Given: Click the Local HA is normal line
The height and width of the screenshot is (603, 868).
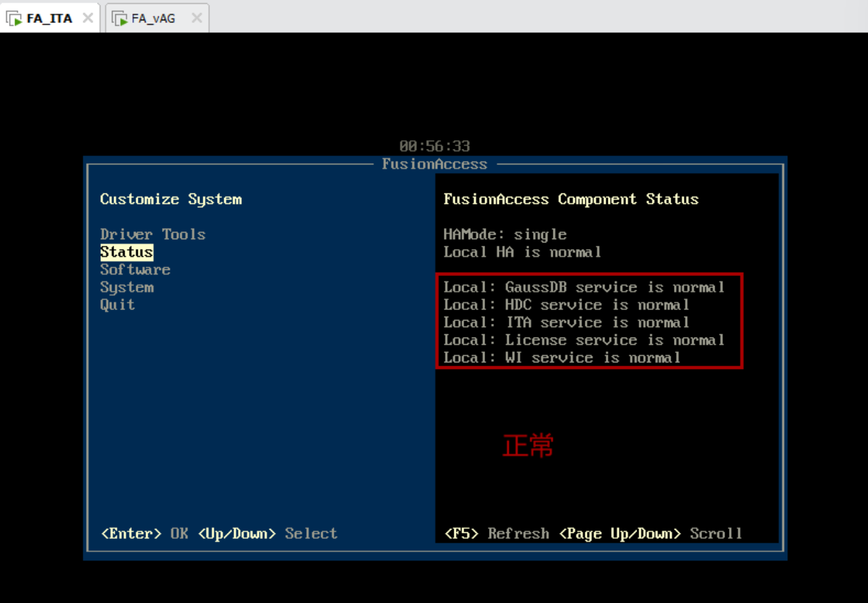Looking at the screenshot, I should pos(523,252).
